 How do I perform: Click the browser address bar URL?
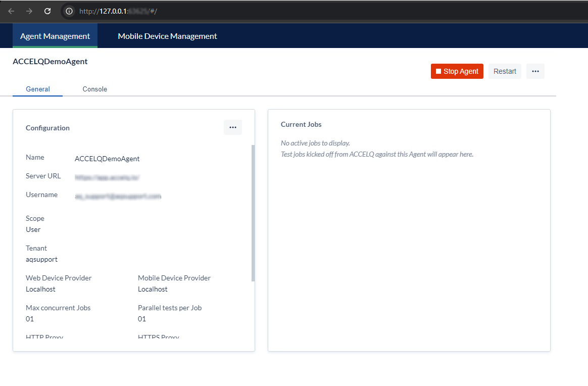pos(118,11)
